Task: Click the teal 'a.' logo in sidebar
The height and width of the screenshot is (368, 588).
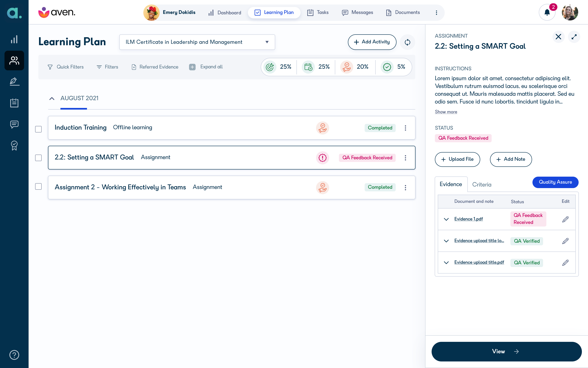Action: click(14, 13)
